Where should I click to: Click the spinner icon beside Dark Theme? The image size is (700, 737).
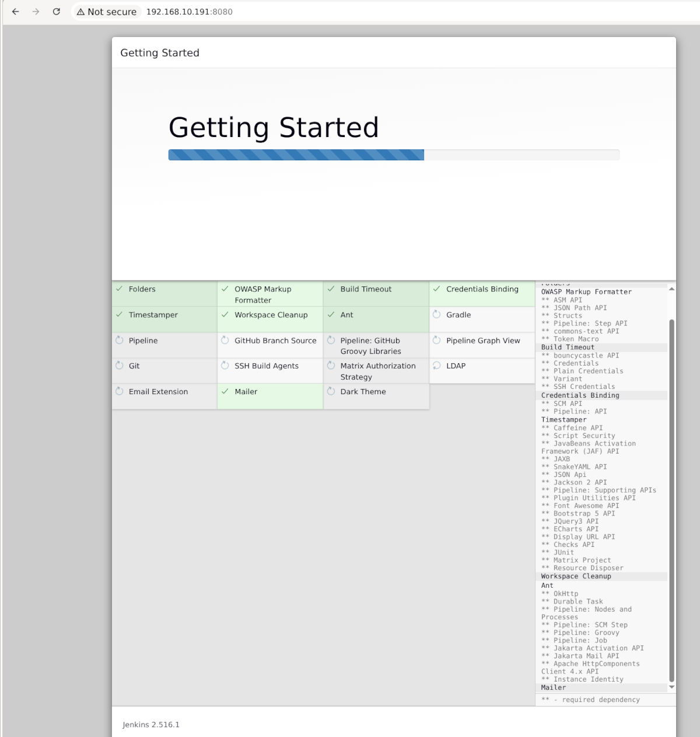point(331,391)
